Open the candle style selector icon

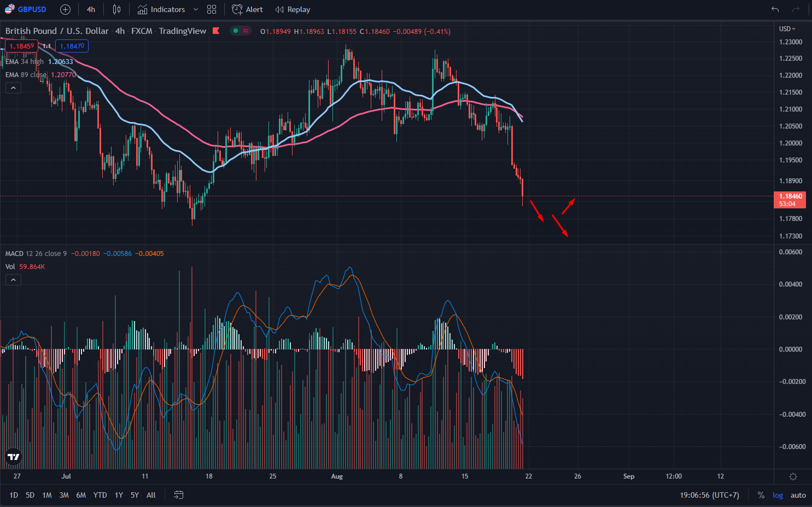(116, 9)
